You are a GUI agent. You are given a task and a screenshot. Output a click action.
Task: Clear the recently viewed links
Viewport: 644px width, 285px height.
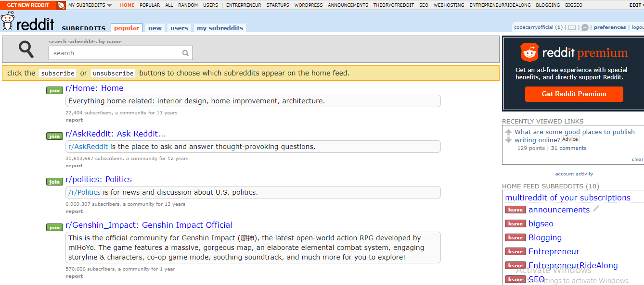click(638, 160)
